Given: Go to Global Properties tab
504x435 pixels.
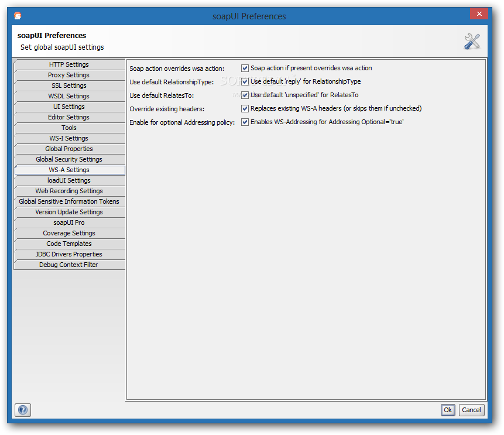Looking at the screenshot, I should [x=70, y=149].
